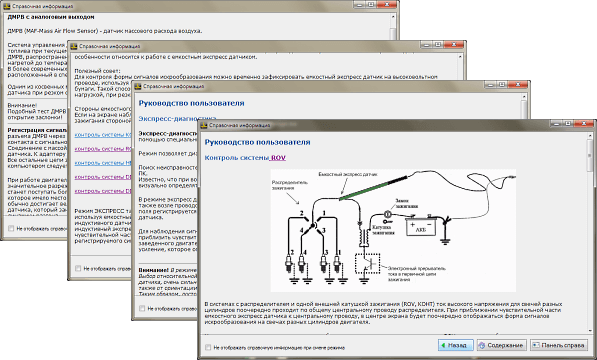Open the Содержание contents button

tap(502, 345)
